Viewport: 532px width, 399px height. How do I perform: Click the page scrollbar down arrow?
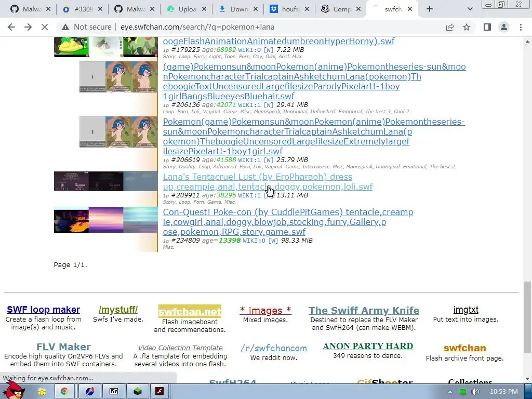click(x=527, y=379)
